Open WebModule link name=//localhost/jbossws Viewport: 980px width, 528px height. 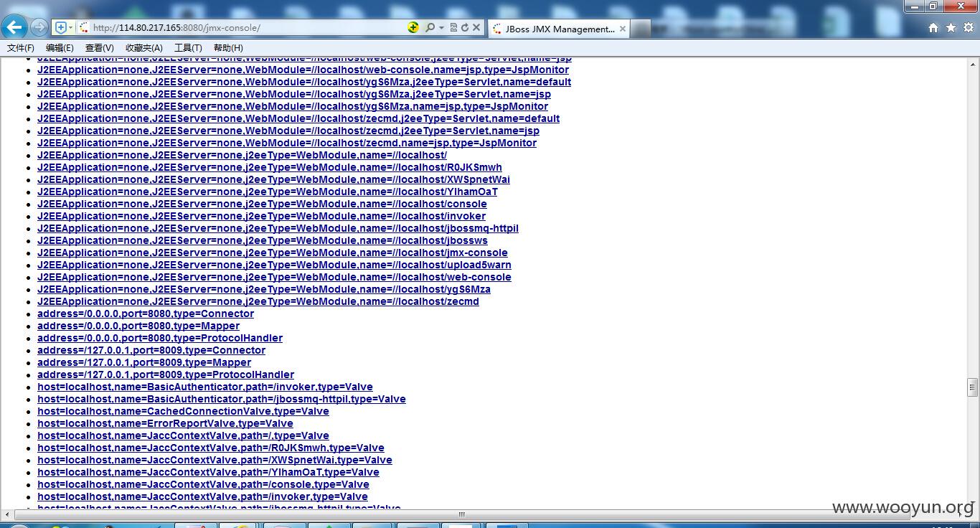tap(263, 240)
